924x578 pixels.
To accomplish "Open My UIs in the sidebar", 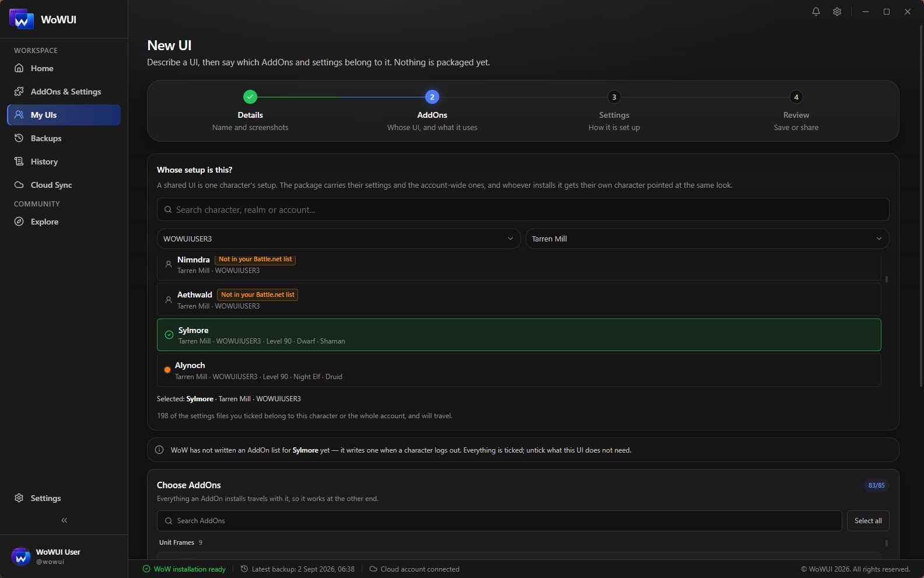I will [64, 115].
